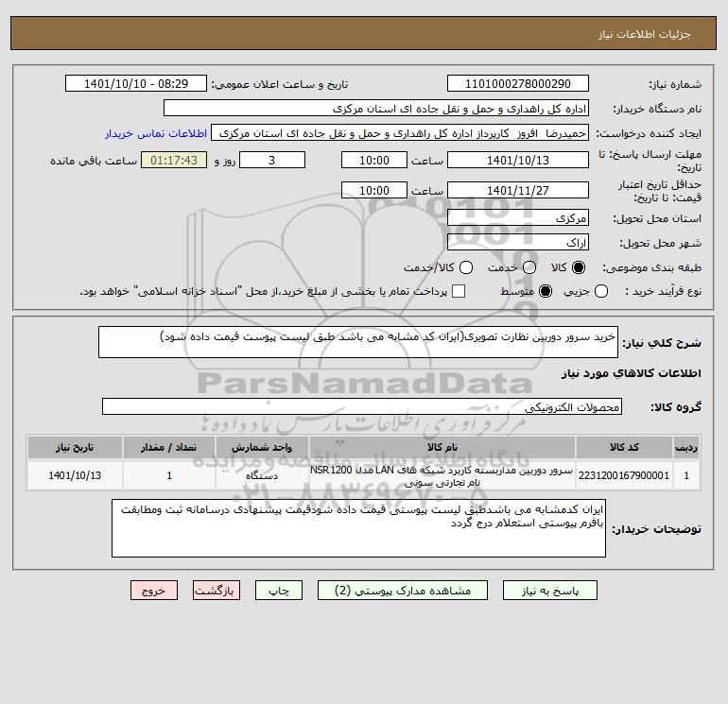Click the واحد شمارش column header
The width and height of the screenshot is (728, 704).
tap(262, 447)
